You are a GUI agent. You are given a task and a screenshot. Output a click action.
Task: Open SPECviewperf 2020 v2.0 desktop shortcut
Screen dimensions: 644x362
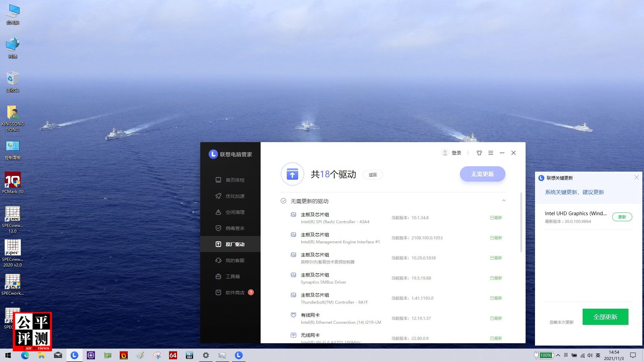pyautogui.click(x=13, y=253)
